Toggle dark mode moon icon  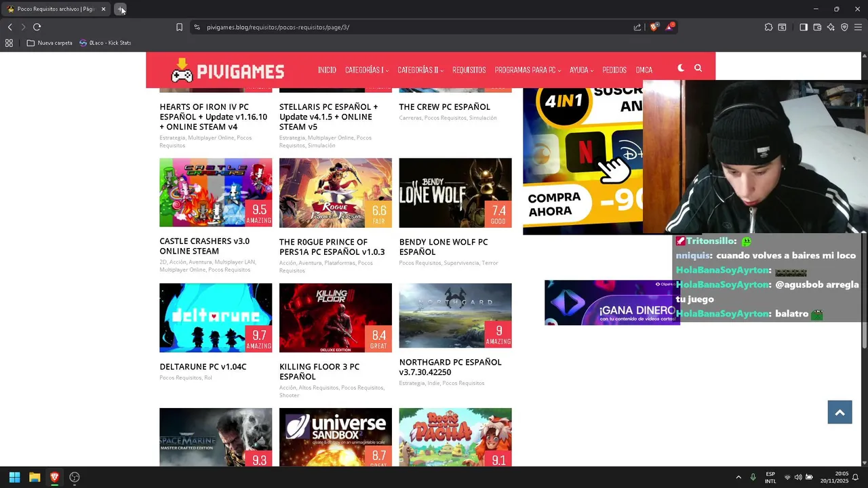681,68
